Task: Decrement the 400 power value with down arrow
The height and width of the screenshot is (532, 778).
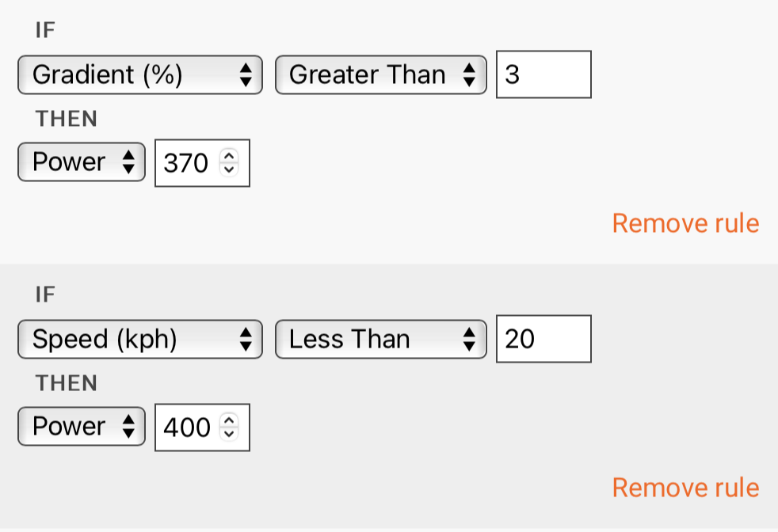Action: click(x=230, y=434)
